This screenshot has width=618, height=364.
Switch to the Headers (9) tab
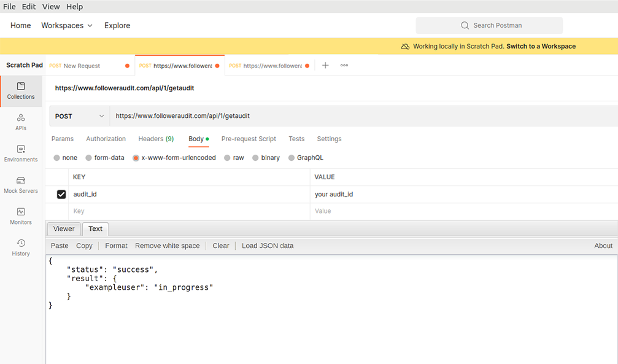(156, 139)
